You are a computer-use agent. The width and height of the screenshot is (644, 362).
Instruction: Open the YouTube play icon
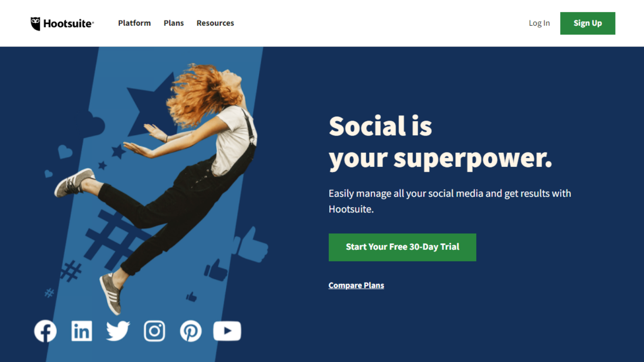227,331
